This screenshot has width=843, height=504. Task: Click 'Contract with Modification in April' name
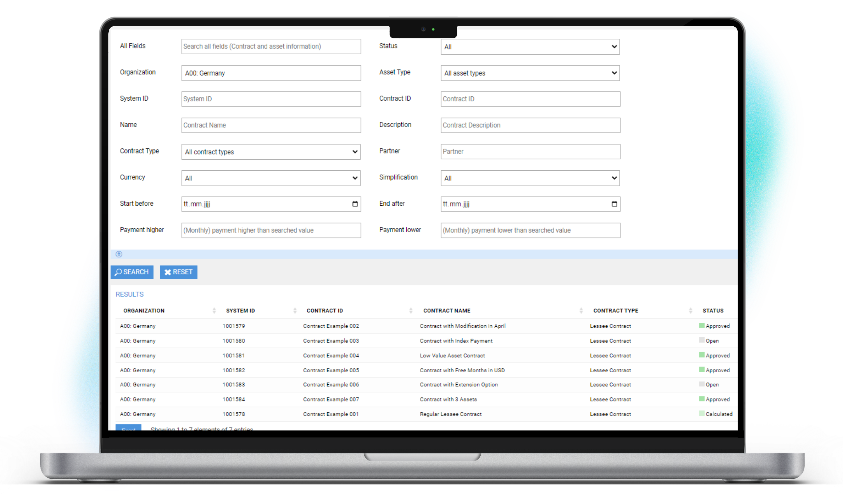click(463, 326)
